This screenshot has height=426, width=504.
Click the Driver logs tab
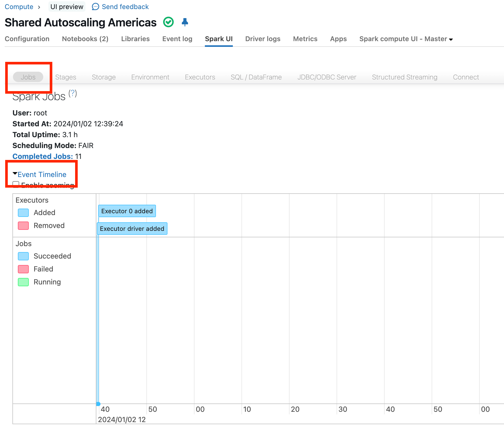[263, 39]
